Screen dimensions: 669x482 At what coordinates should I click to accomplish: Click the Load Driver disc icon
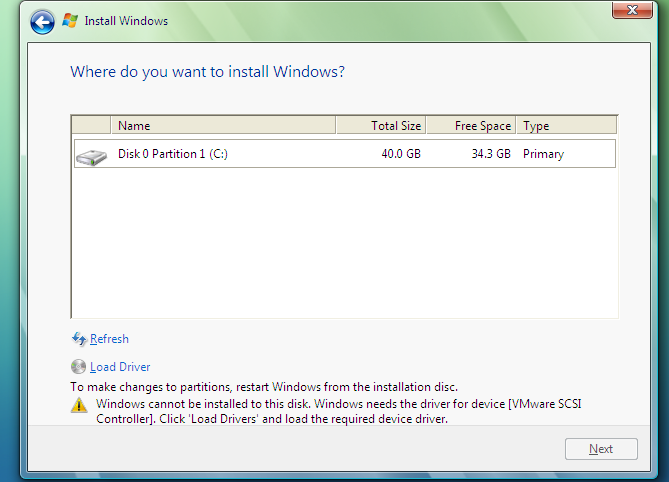[78, 366]
